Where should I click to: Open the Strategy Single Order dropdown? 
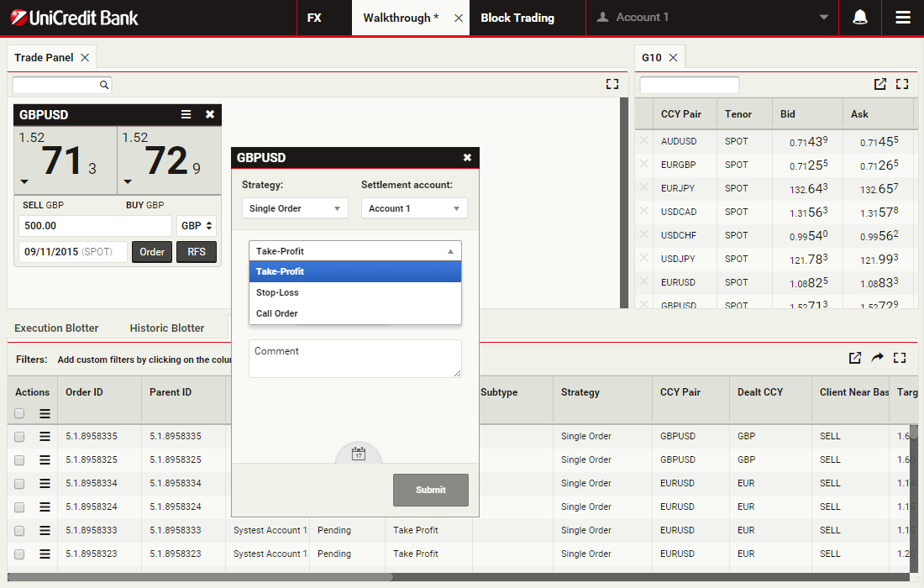295,208
